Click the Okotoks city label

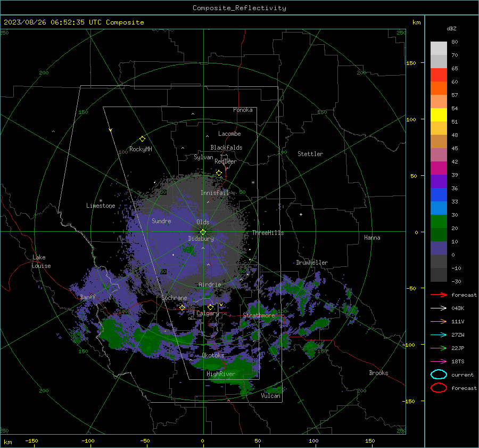click(x=213, y=355)
